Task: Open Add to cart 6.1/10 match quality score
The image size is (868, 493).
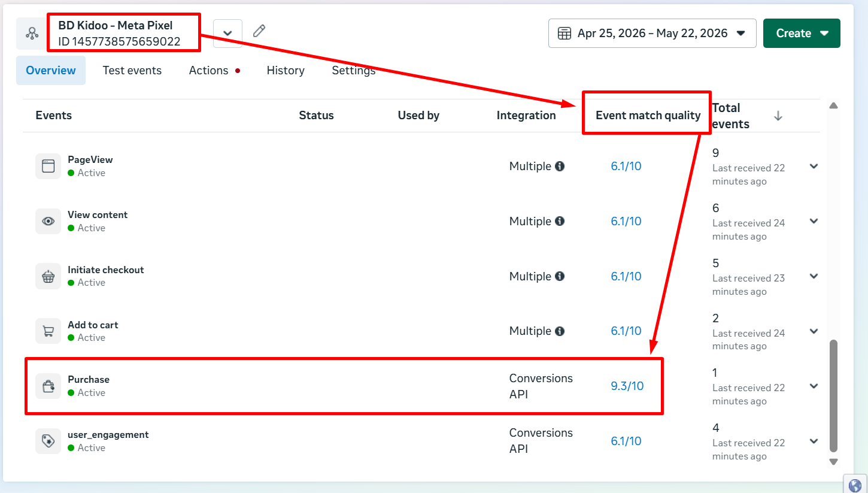Action: (626, 331)
